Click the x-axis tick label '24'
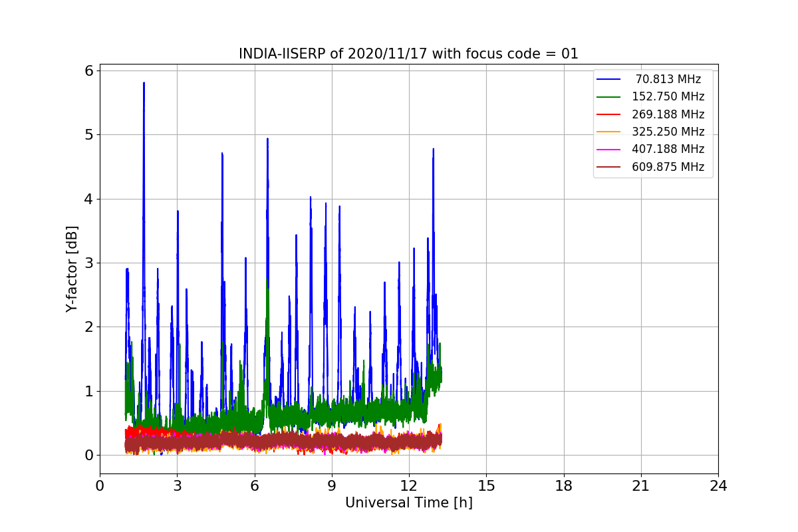798x532 pixels. [718, 485]
